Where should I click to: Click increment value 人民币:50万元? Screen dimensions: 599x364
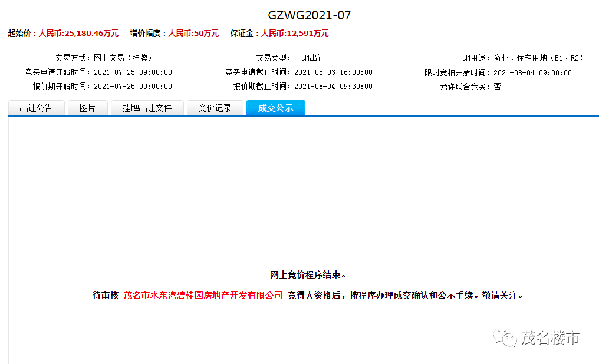point(194,33)
